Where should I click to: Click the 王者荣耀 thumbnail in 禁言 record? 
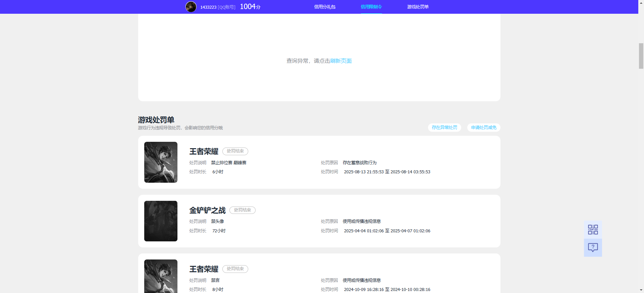point(161,276)
